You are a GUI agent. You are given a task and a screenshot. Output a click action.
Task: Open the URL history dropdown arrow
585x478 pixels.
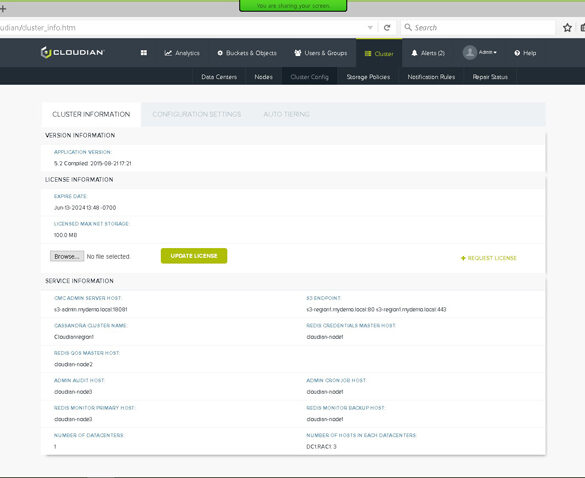click(x=370, y=28)
